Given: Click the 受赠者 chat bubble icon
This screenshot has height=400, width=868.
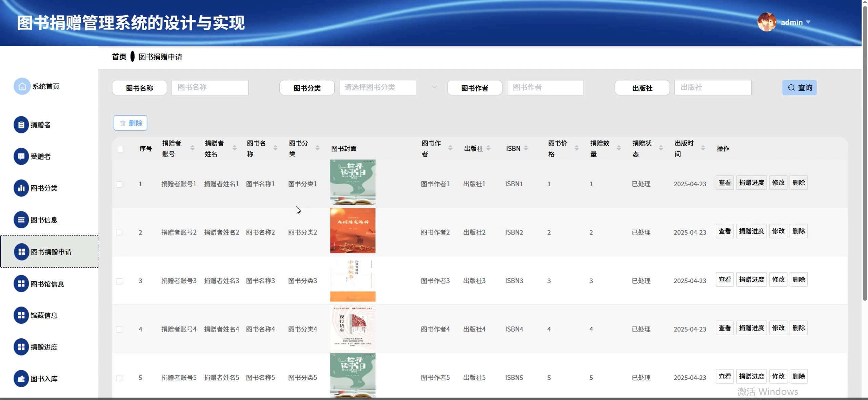Looking at the screenshot, I should pos(21,156).
